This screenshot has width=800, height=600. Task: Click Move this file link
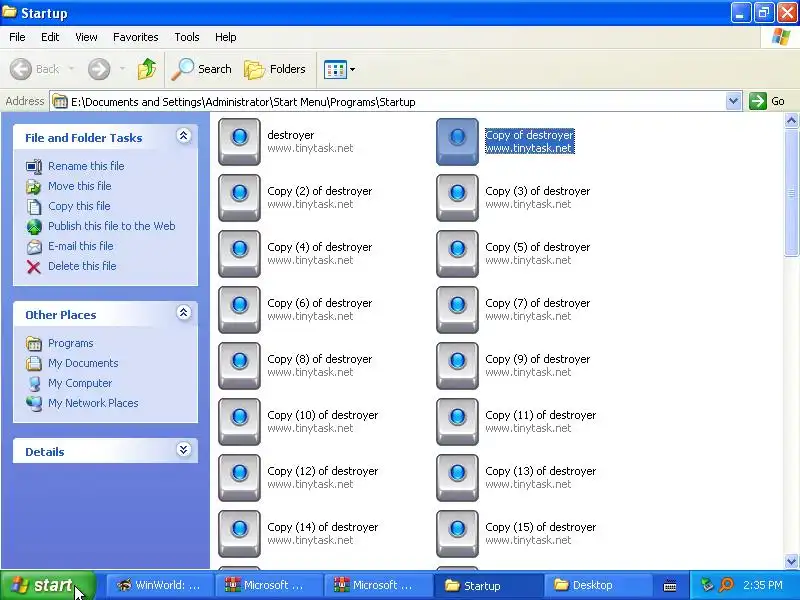pos(80,186)
